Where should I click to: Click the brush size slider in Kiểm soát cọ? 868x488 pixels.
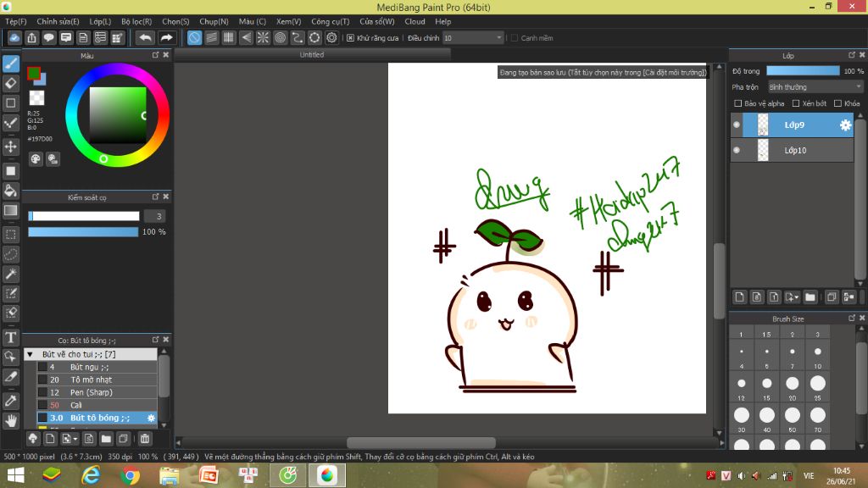pos(84,216)
